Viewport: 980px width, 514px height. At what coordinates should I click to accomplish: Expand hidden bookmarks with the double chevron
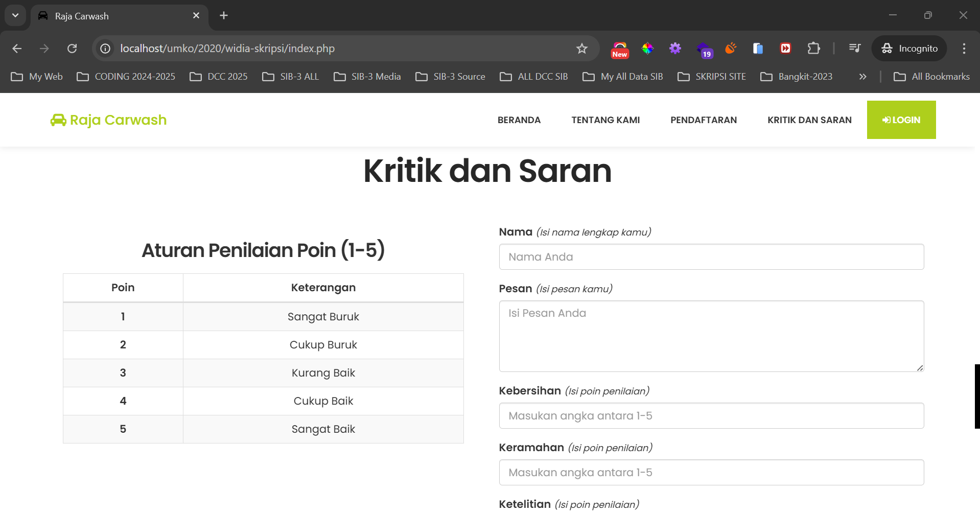862,76
